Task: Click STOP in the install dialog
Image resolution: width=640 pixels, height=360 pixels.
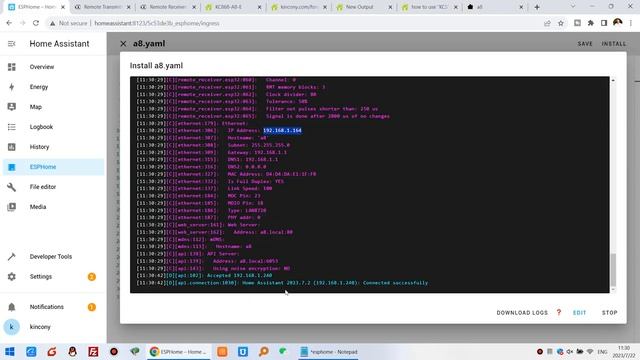Action: [609, 313]
